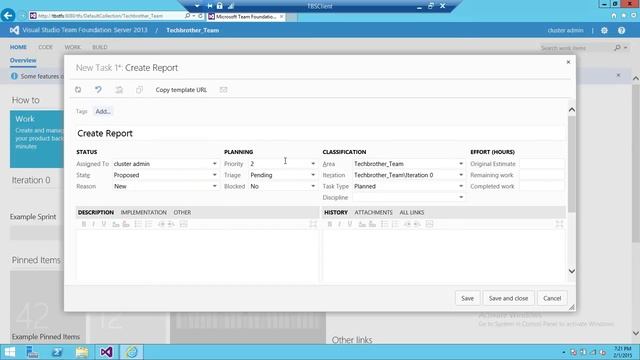Click the Windows Start button
The width and height of the screenshot is (640, 360).
click(9, 352)
